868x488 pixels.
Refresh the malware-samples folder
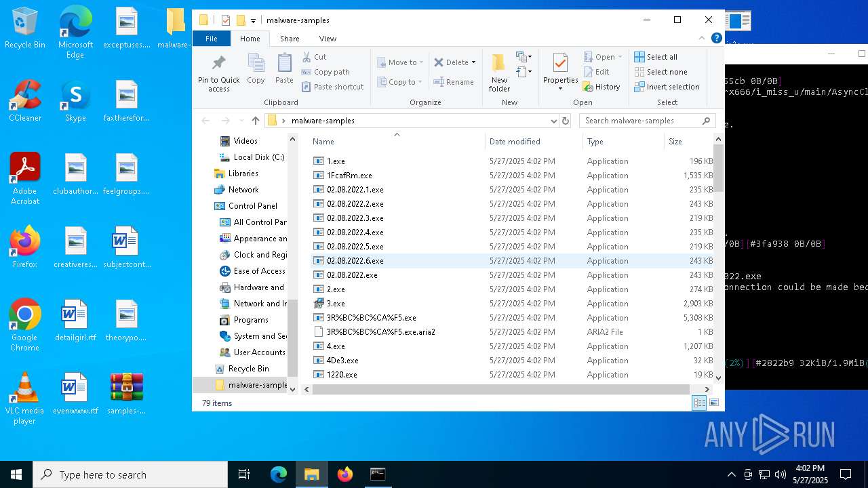565,121
